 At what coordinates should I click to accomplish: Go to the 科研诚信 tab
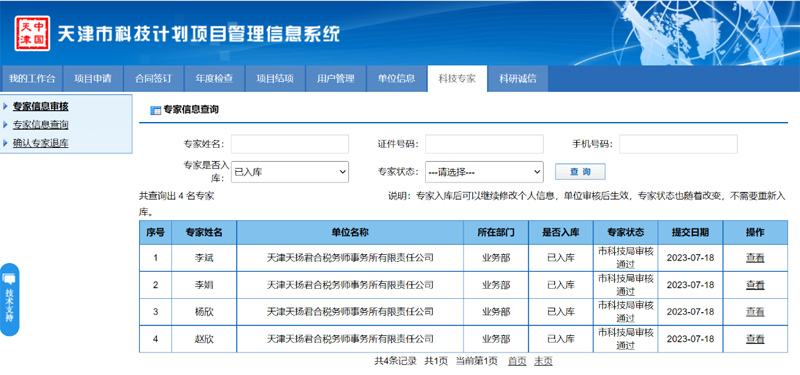517,79
